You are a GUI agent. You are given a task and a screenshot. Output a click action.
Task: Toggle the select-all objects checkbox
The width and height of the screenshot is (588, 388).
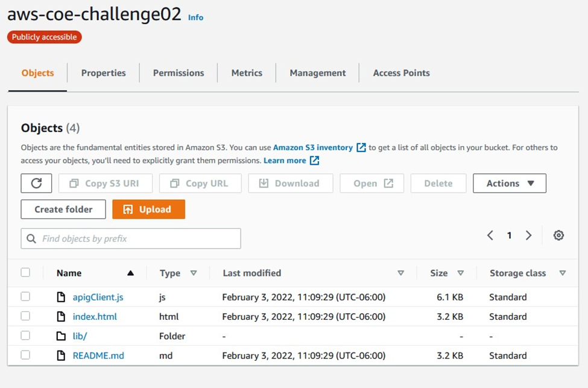coord(25,272)
